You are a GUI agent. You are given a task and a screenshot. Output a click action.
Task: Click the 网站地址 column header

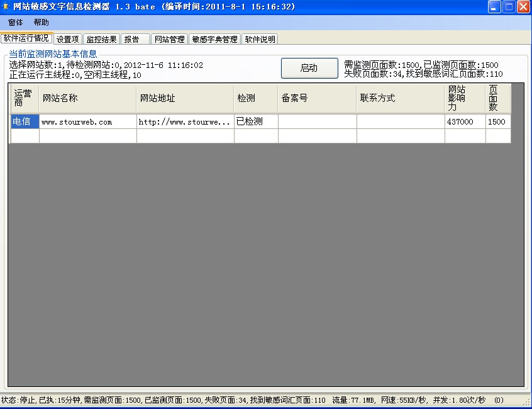185,98
